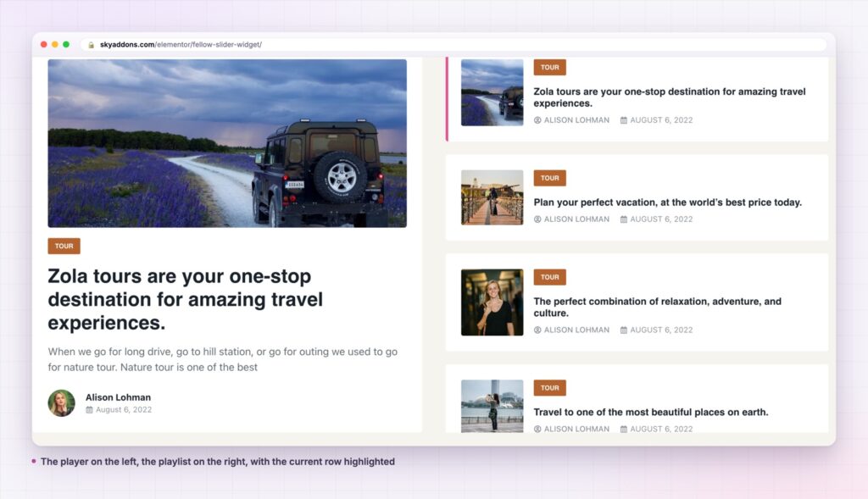Click ALISON LOHMAN in the perfect vacation row
The width and height of the screenshot is (868, 499).
click(576, 219)
